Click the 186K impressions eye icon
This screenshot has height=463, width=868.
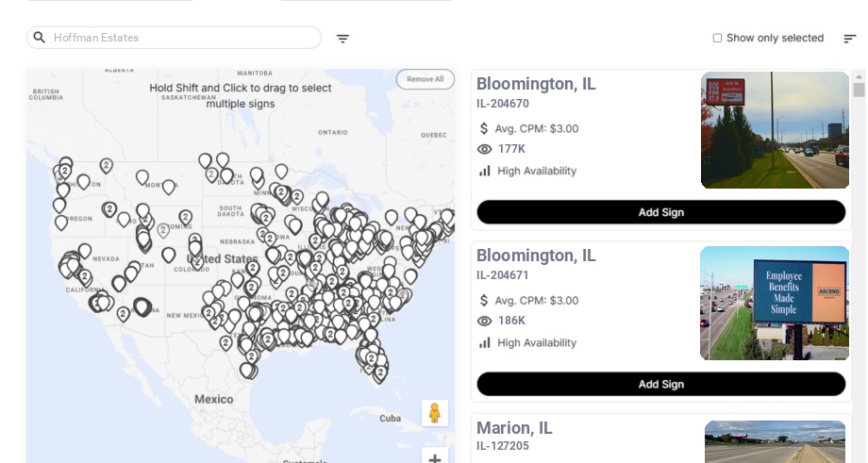pyautogui.click(x=485, y=321)
